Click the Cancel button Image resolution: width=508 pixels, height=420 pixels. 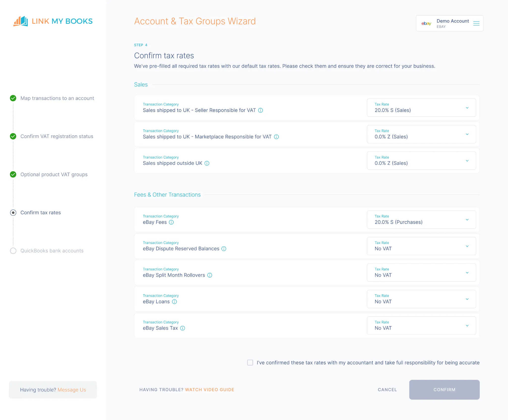[x=387, y=389]
